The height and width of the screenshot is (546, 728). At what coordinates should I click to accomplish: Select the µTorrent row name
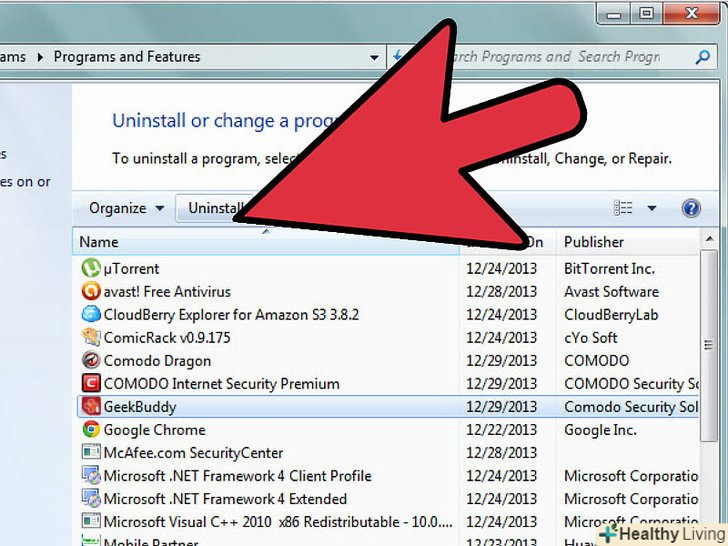coord(131,268)
